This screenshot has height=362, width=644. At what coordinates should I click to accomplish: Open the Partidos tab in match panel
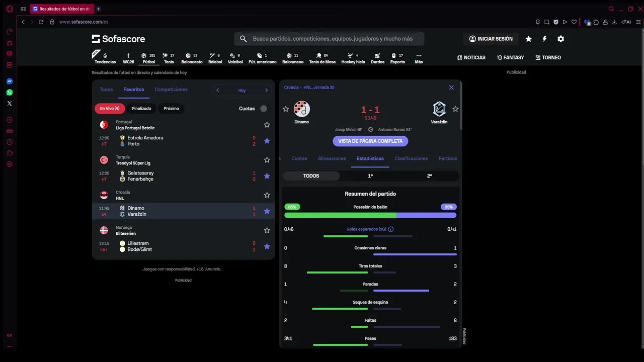(x=448, y=158)
